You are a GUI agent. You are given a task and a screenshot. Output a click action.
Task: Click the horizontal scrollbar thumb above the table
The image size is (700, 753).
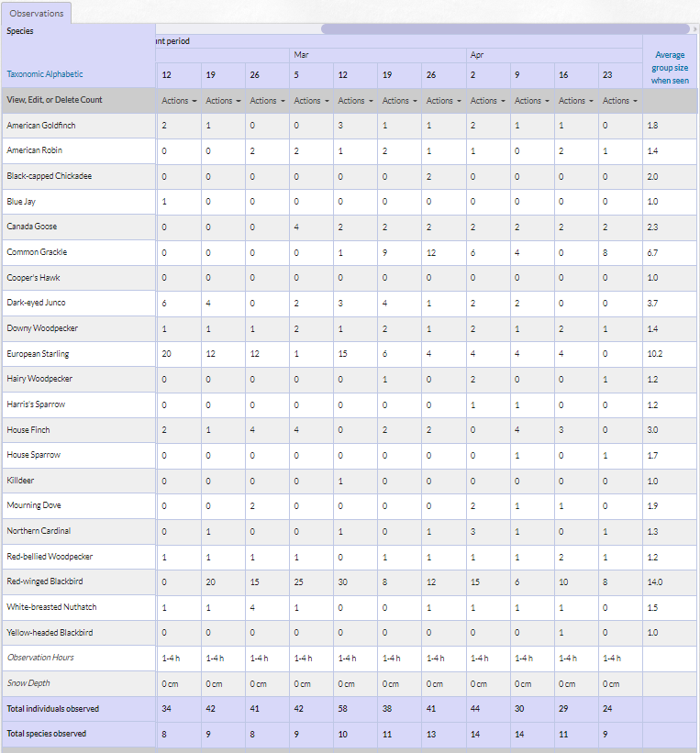point(506,28)
